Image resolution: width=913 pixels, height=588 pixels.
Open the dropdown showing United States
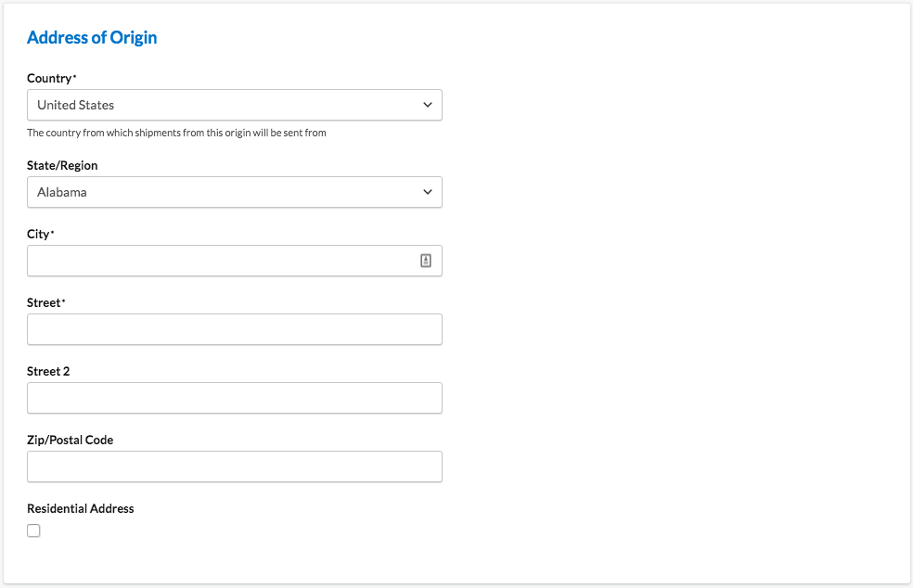click(223, 105)
